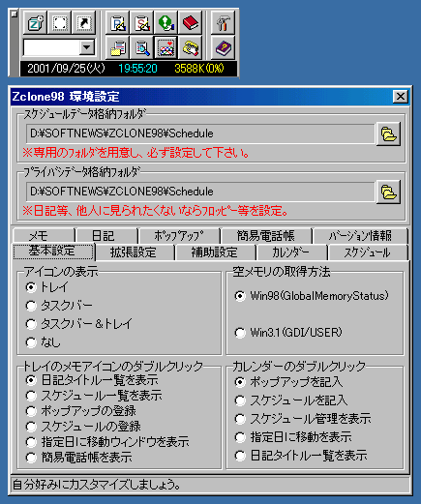Switch to the ポップアップ tab
421x504 pixels.
pyautogui.click(x=179, y=236)
